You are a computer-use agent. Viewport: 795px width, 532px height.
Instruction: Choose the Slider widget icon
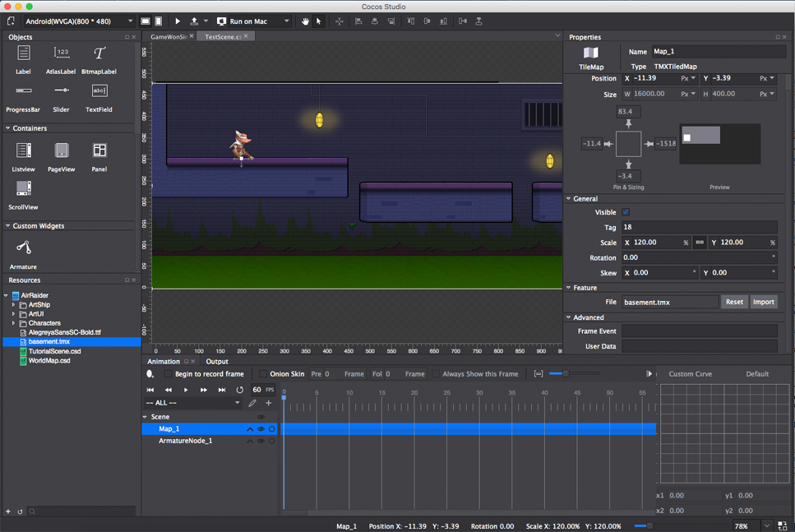coord(61,91)
